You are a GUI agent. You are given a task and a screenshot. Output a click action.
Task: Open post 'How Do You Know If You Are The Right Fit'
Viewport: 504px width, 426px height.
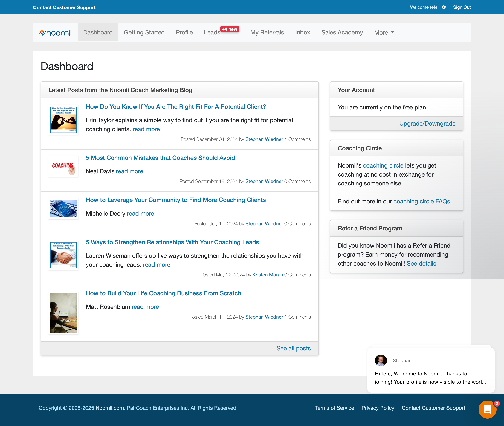tap(176, 107)
